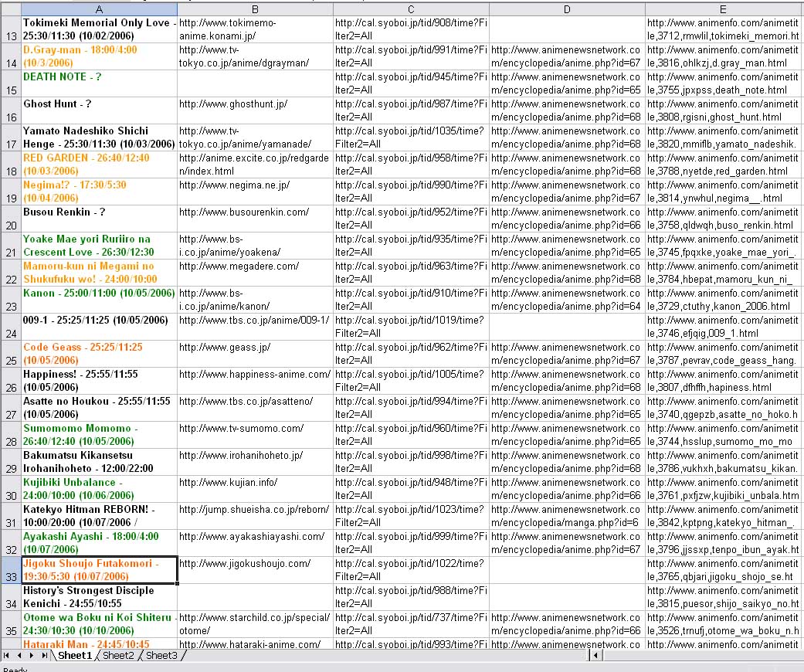
Task: Select the Asatte no Houkou cell
Action: click(x=99, y=408)
